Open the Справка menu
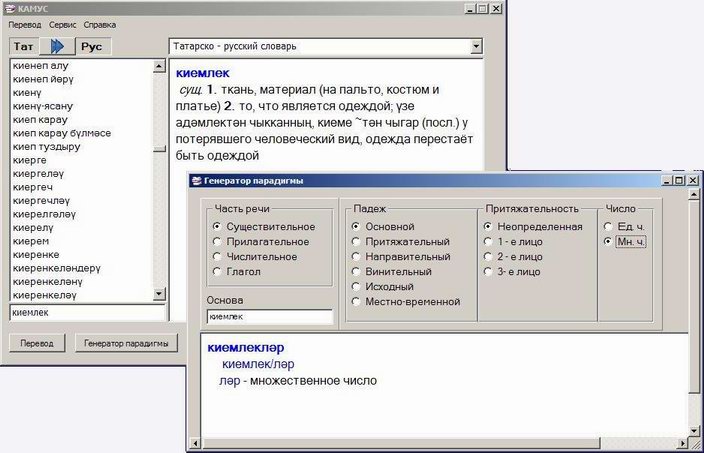The width and height of the screenshot is (704, 453). pyautogui.click(x=100, y=23)
